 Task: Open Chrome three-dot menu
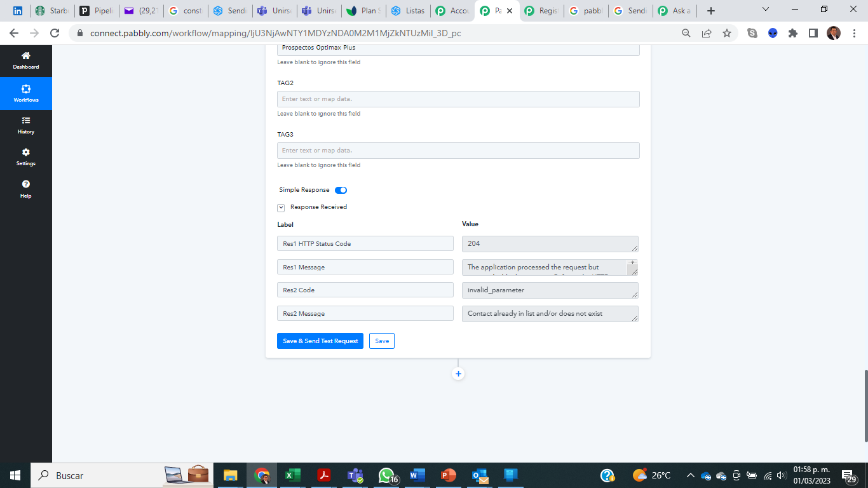click(854, 33)
